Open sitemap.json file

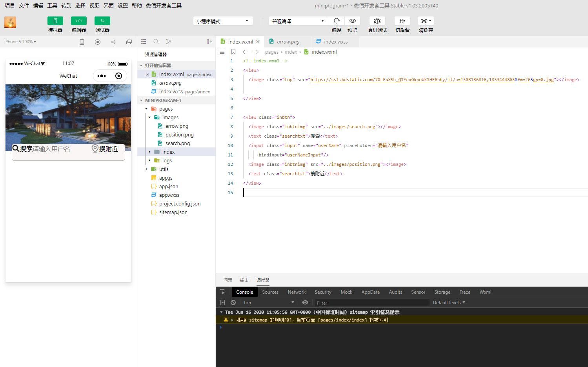(x=173, y=212)
